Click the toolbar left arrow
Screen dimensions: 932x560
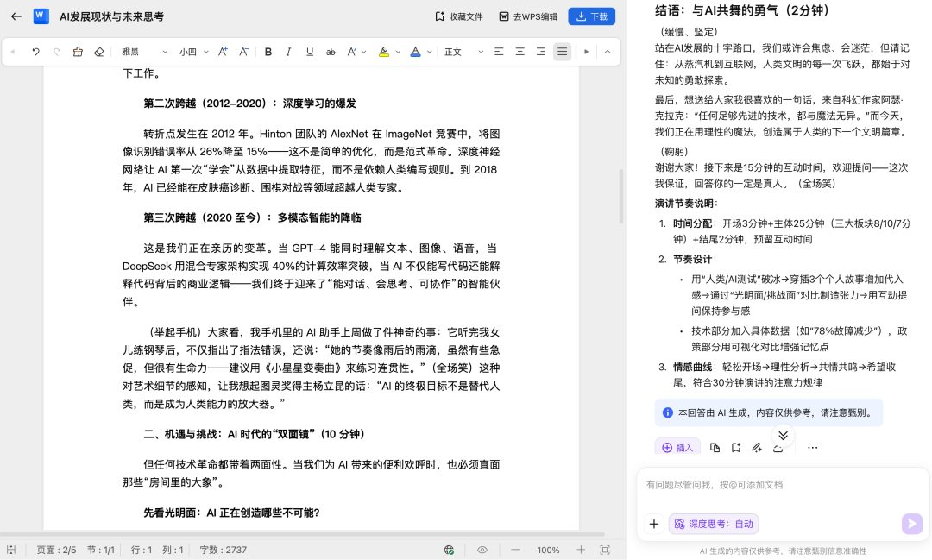12,52
